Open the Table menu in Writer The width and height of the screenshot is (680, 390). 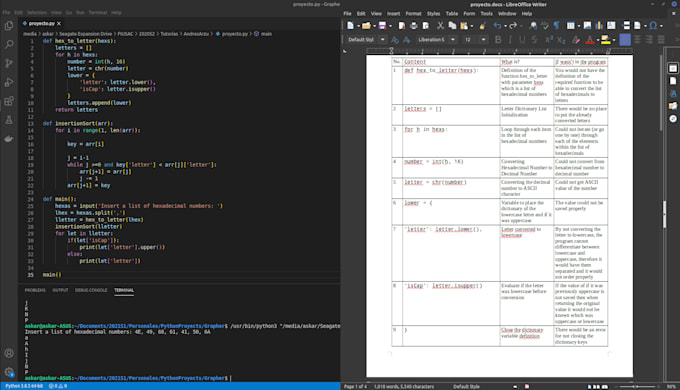[451, 13]
